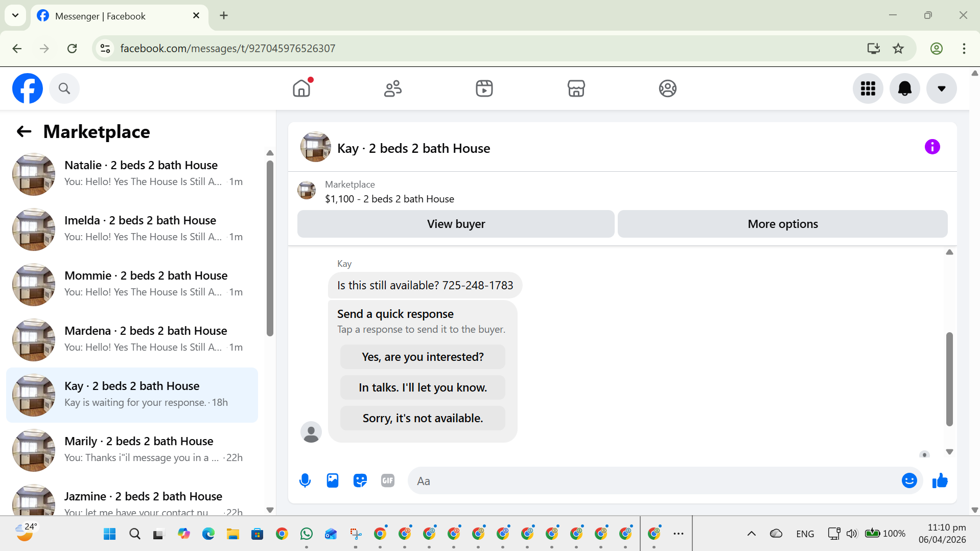This screenshot has width=980, height=551.
Task: Open the Facebook logo home link
Action: (28, 88)
